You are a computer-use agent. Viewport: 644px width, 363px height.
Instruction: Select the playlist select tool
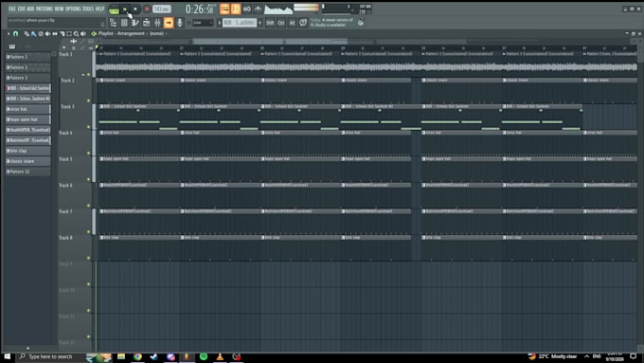[69, 34]
